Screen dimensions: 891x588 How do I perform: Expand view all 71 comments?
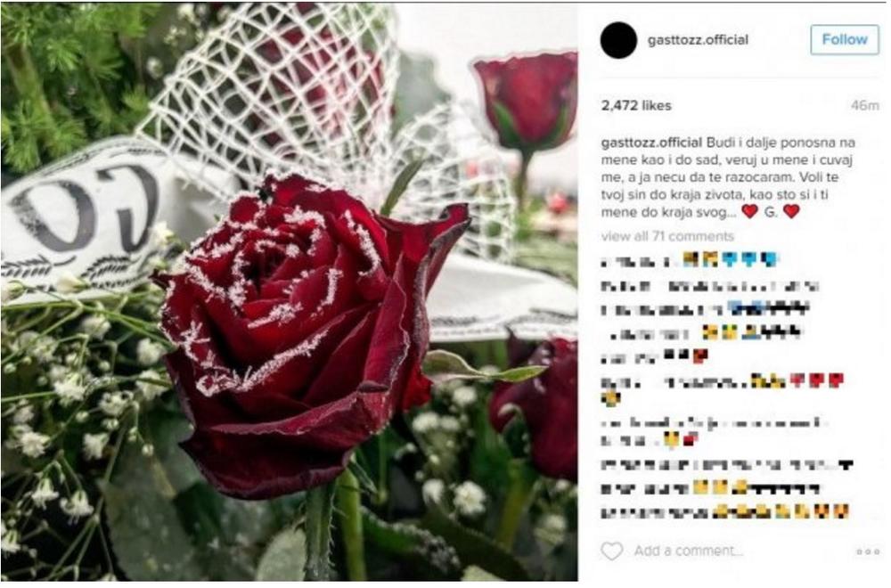coord(667,236)
